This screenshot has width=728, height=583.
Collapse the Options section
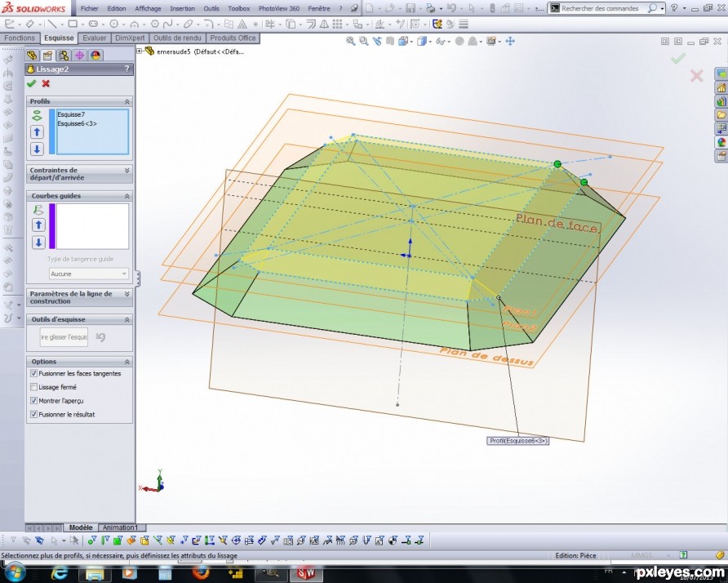point(127,362)
